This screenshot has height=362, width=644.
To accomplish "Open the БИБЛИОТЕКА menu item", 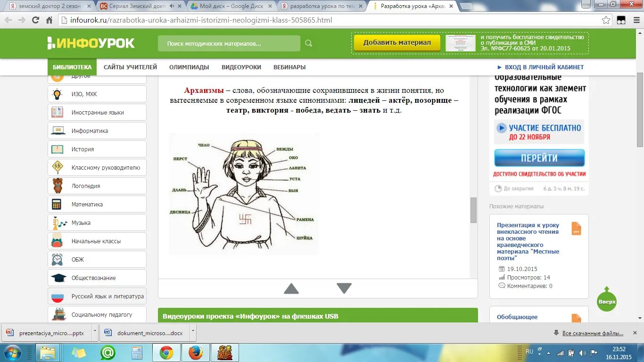I will (72, 67).
